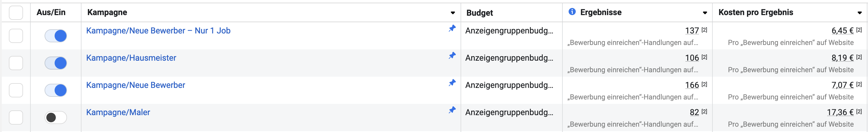Click pin icon on Kampagne/Neue Bewerber row
Viewport: 868px width, 132px height.
pos(452,83)
